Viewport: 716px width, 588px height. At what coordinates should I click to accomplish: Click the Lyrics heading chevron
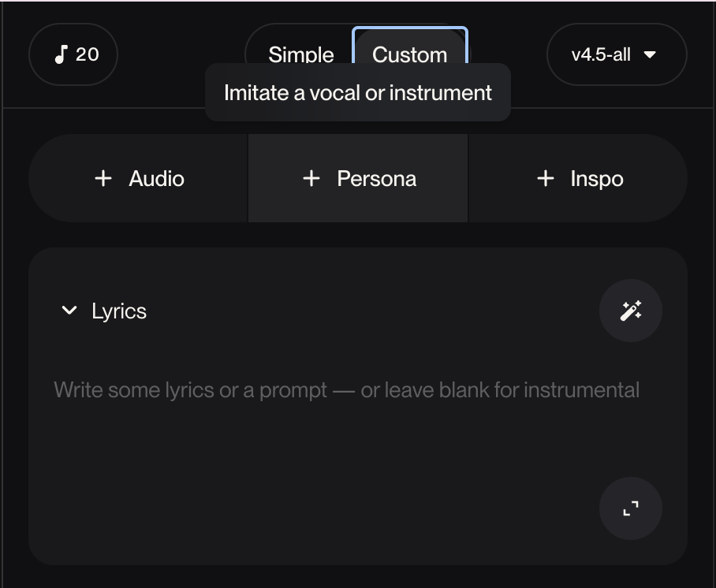pyautogui.click(x=69, y=311)
